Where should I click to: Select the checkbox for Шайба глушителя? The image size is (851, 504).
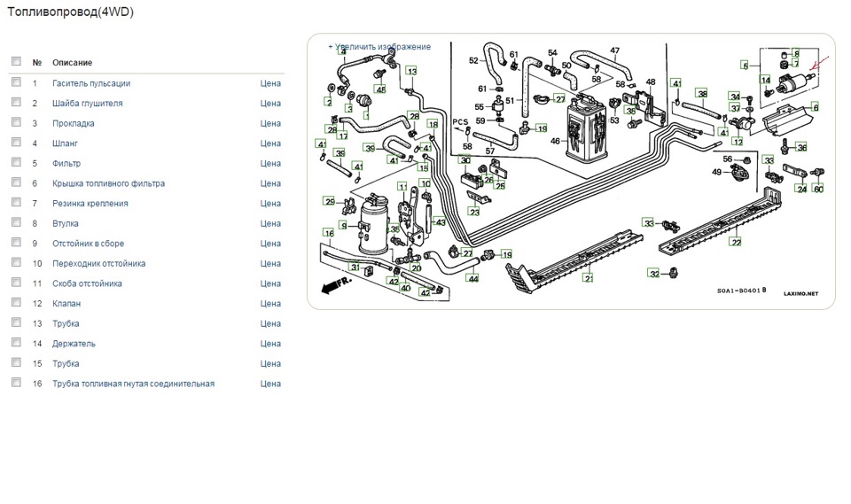coord(16,102)
